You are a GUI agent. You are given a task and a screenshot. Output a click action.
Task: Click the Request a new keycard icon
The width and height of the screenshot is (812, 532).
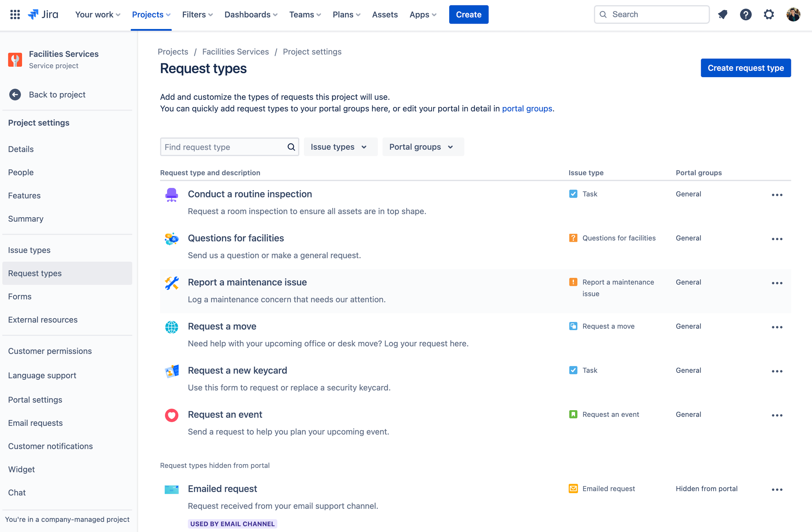pos(172,371)
